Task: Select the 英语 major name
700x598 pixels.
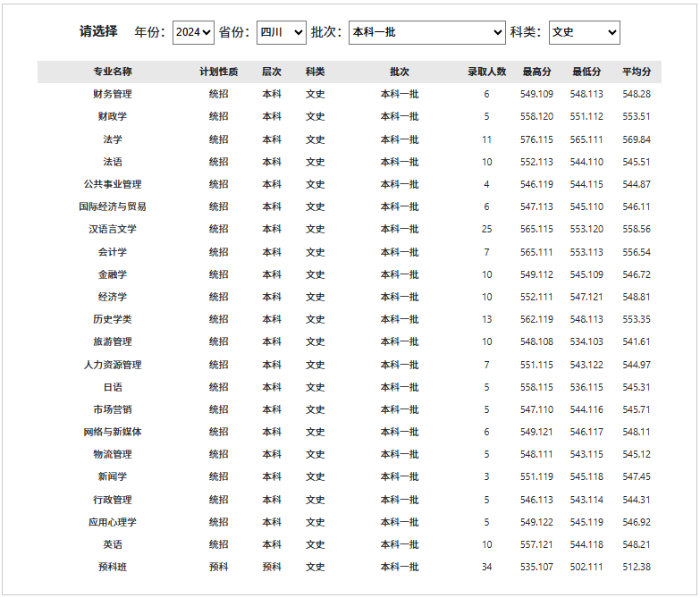Action: [x=113, y=544]
